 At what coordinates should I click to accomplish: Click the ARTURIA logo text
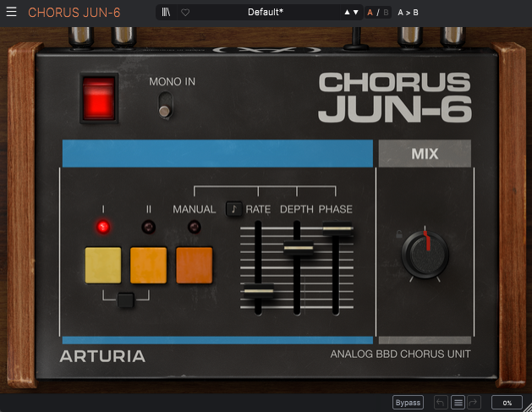102,356
